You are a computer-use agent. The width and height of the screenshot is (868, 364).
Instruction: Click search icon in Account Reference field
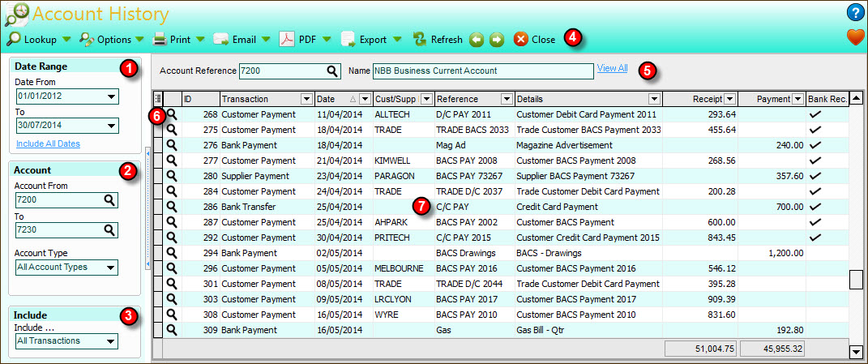coord(332,71)
